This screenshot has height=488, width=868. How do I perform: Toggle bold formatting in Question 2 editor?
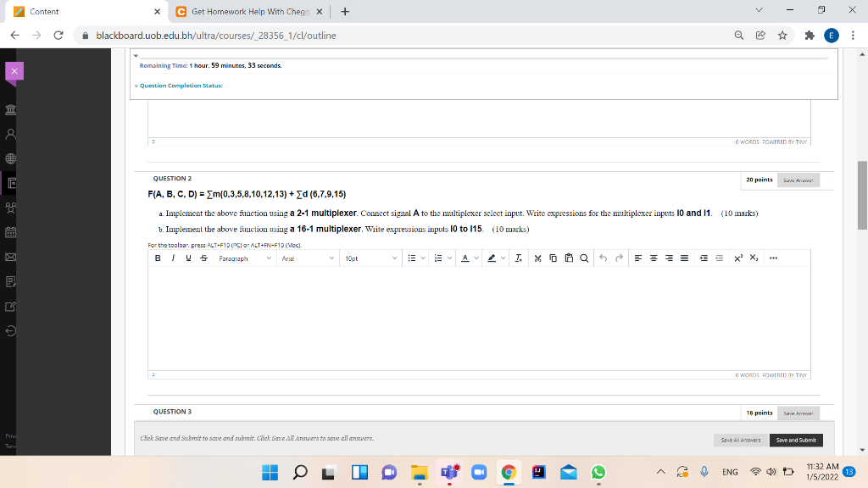pyautogui.click(x=158, y=258)
